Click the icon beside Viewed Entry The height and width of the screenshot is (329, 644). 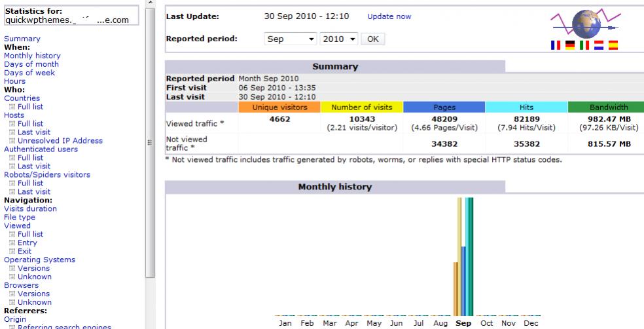12,243
